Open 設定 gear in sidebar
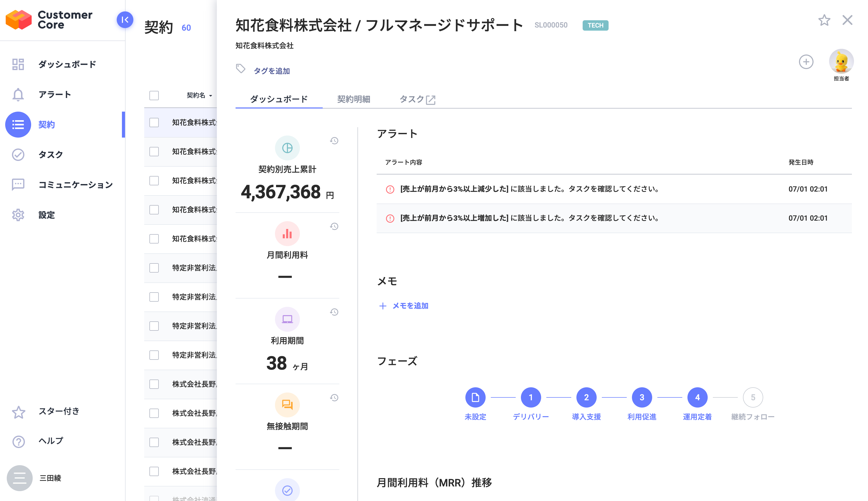The width and height of the screenshot is (868, 501). pos(18,215)
